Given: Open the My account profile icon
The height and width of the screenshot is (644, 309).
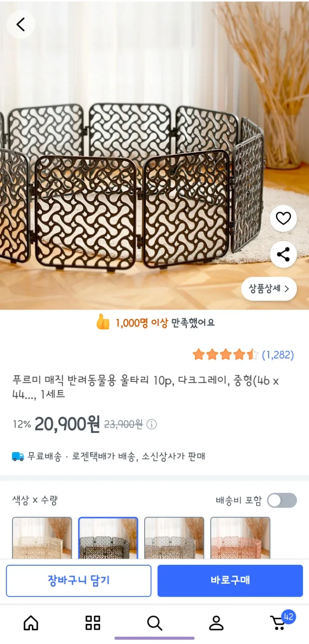Looking at the screenshot, I should point(216,622).
